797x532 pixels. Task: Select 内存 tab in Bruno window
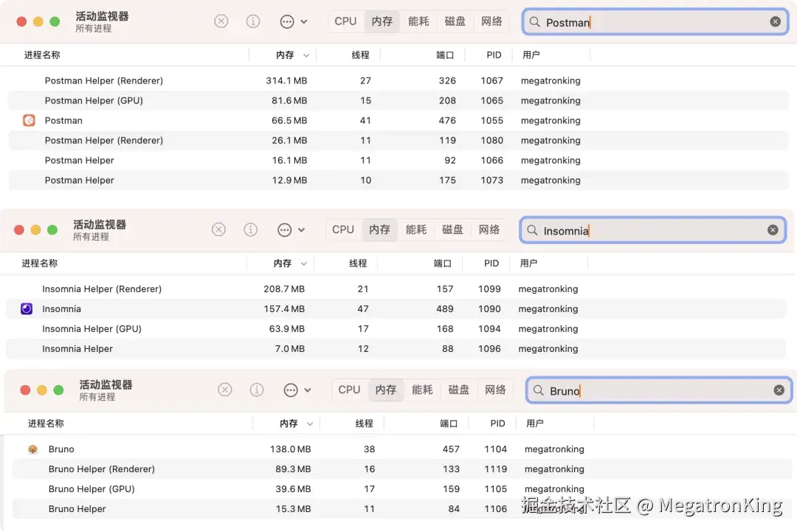coord(386,390)
